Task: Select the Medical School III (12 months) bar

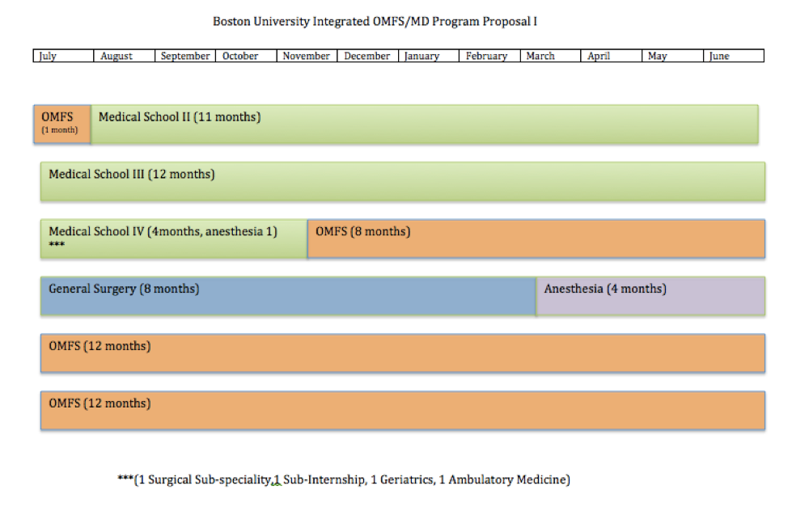Action: tap(403, 181)
